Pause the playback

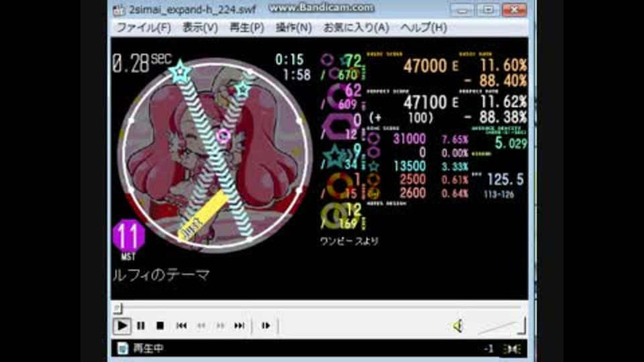tap(141, 326)
